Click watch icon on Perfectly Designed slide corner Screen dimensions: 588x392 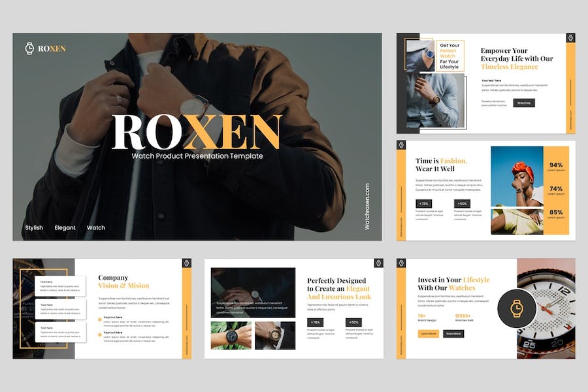click(378, 263)
